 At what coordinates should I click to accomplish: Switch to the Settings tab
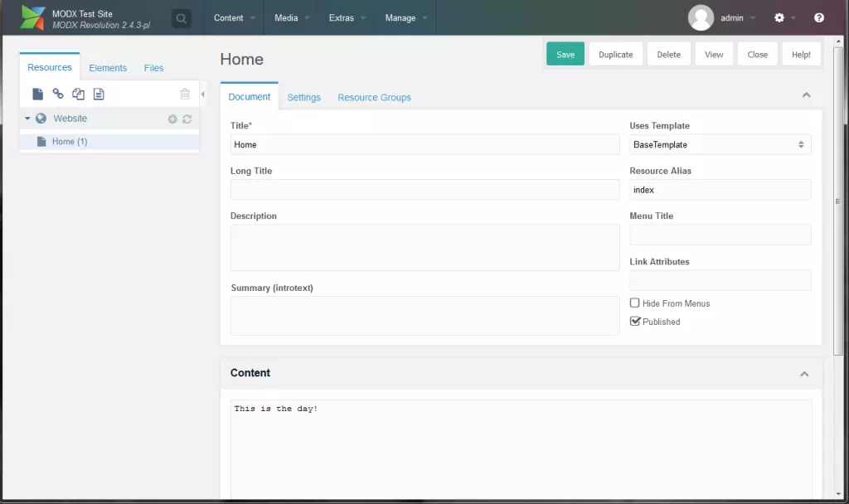click(x=303, y=98)
